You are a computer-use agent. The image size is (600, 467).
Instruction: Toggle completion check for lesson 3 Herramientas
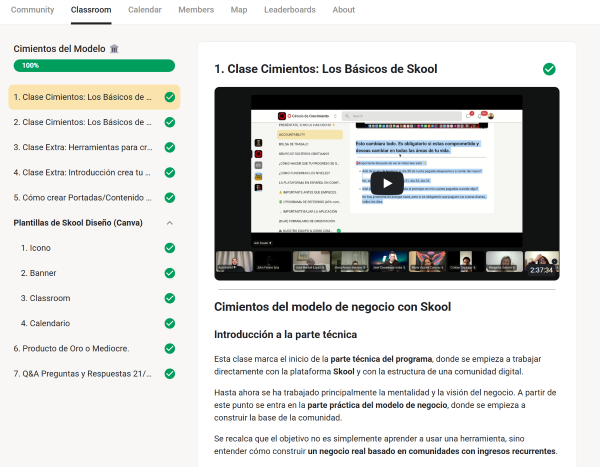(170, 147)
